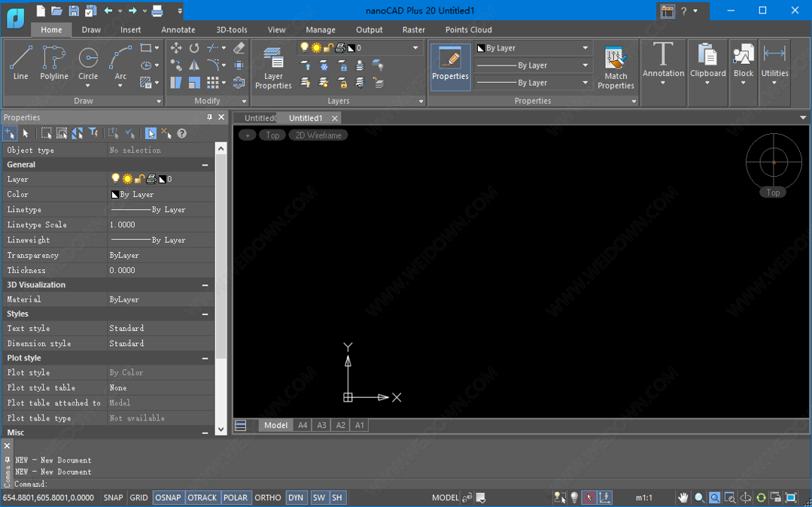Click the MODEL space button in status bar
The width and height of the screenshot is (812, 507).
coord(446,498)
